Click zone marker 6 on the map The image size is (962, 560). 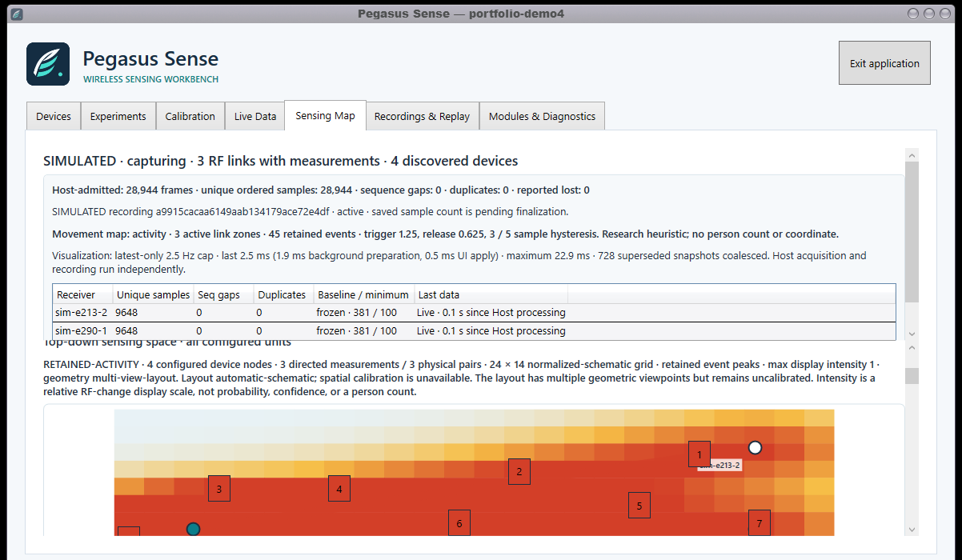click(x=459, y=523)
